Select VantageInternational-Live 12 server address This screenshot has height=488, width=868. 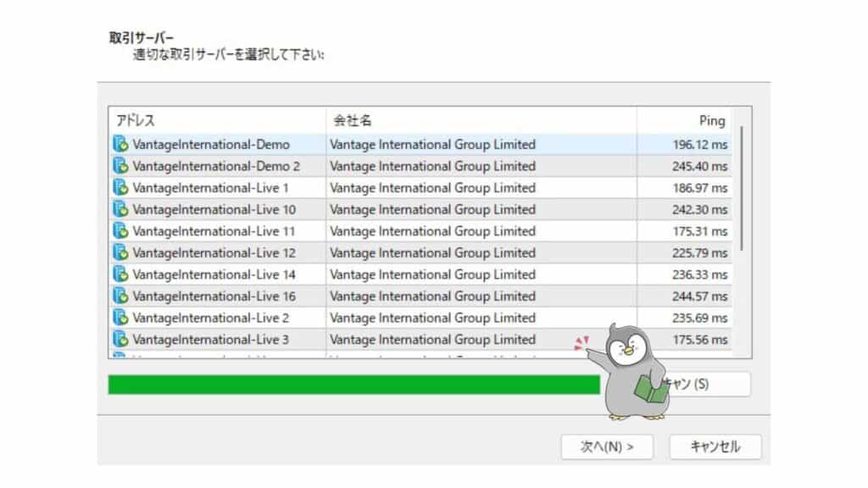coord(214,252)
